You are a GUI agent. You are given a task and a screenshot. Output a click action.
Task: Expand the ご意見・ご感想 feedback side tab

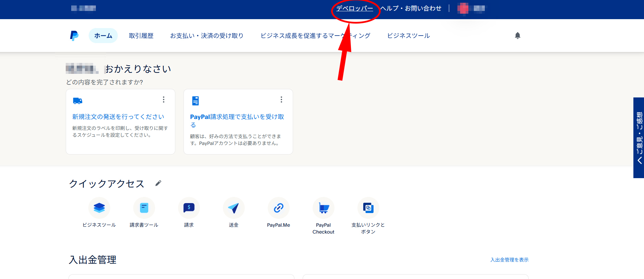(639, 138)
